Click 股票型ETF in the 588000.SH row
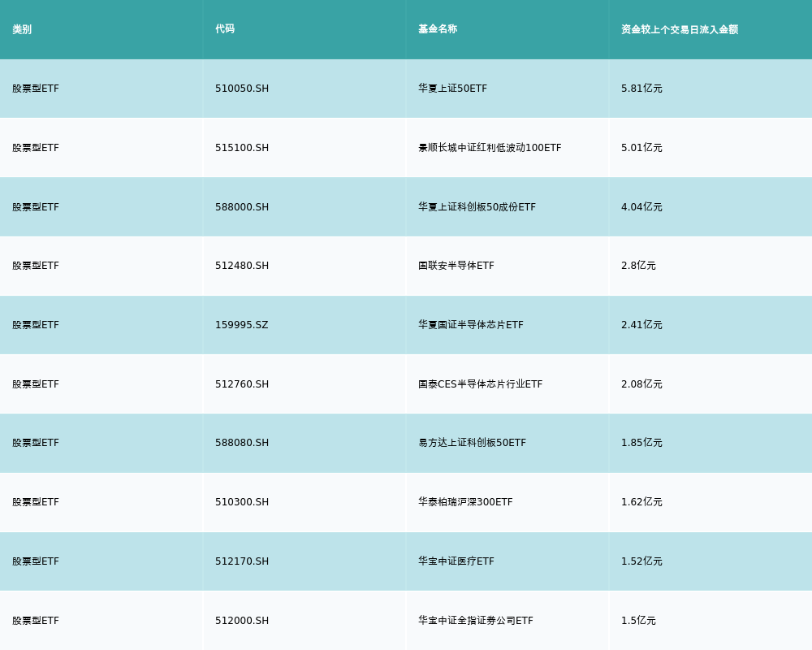 [36, 207]
